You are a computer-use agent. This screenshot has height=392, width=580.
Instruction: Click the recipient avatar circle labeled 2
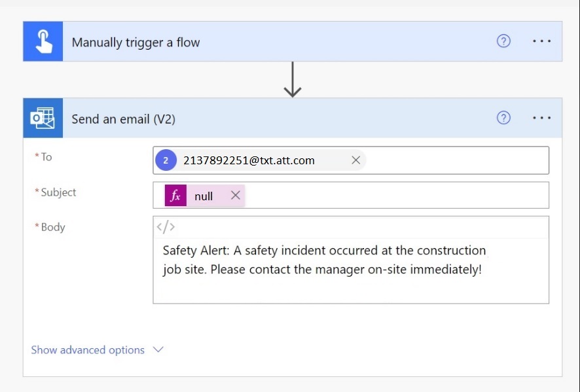pos(166,160)
